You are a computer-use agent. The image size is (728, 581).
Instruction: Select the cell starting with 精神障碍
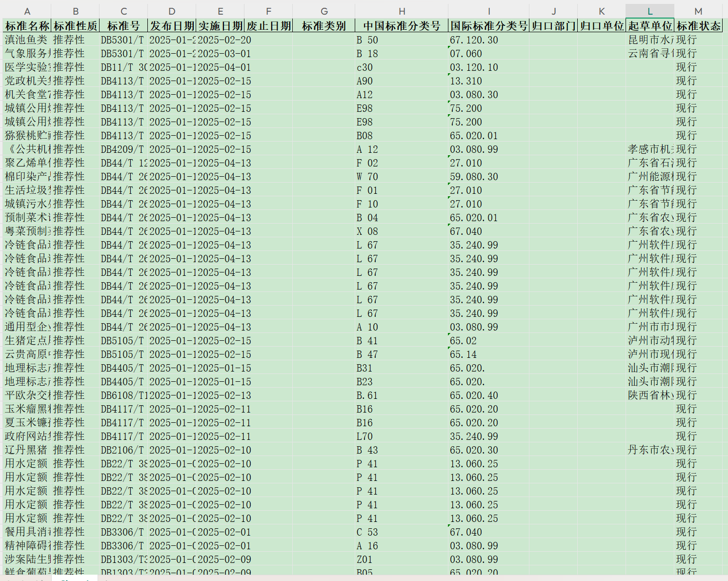click(27, 545)
